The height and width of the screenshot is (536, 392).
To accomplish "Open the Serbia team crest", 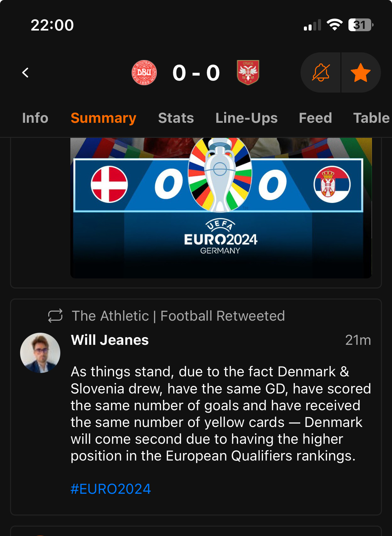I will pos(248,72).
